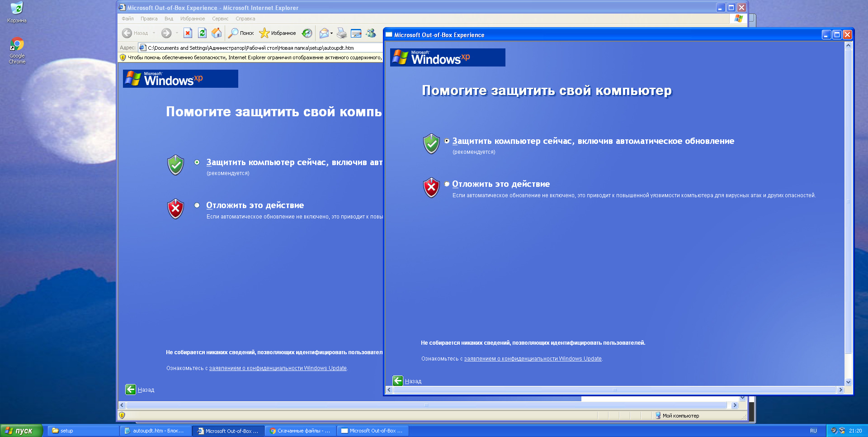
Task: Click the Internet Explorer Out-of-Box taskbar button
Action: point(227,431)
